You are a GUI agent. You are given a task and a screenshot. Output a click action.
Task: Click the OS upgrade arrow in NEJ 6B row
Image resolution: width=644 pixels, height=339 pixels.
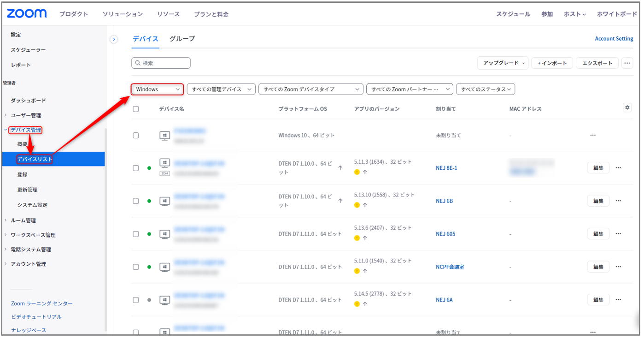[x=340, y=201]
